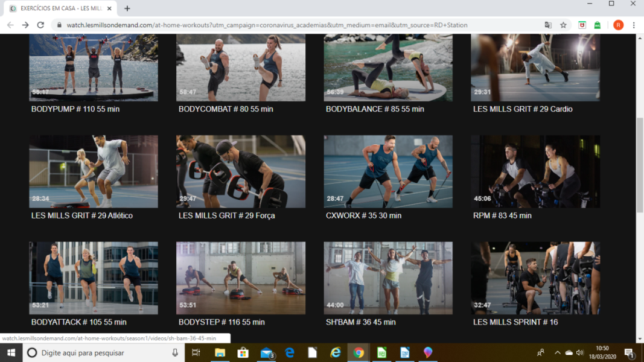Open LES MILLS SPRINT # 16 thumbnail
This screenshot has height=362, width=644.
pos(535,278)
